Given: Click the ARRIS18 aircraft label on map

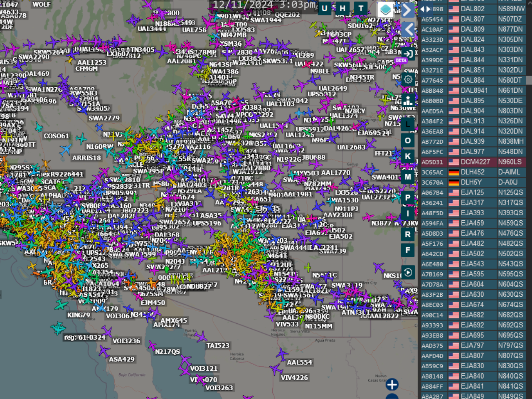Looking at the screenshot, I should pos(86,158).
